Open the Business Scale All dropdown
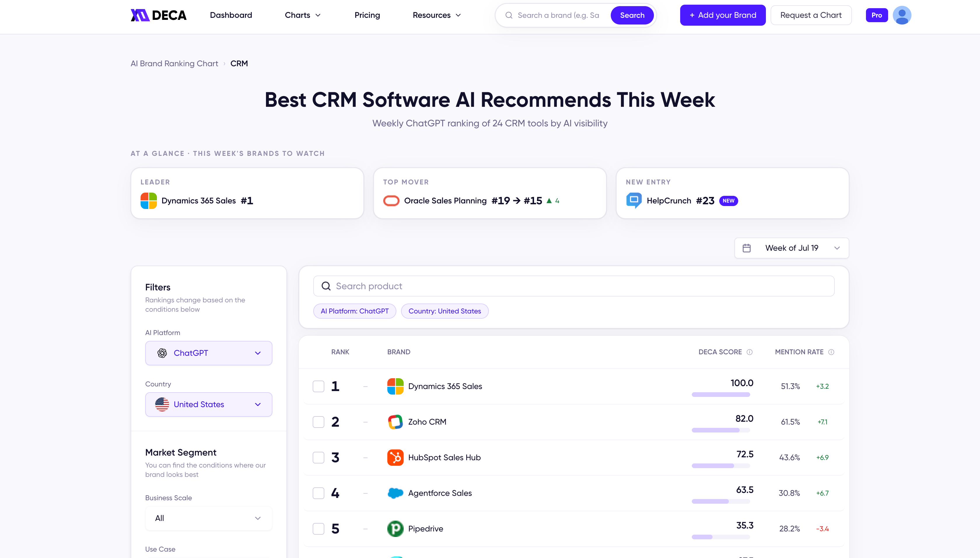This screenshot has height=558, width=980. pos(209,519)
